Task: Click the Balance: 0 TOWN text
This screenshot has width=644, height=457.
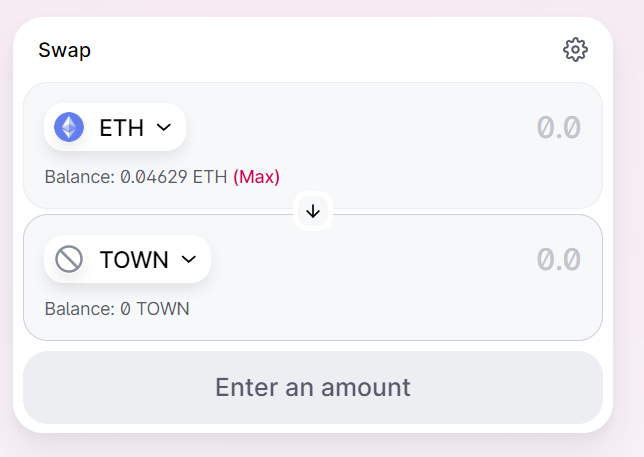Action: coord(117,309)
